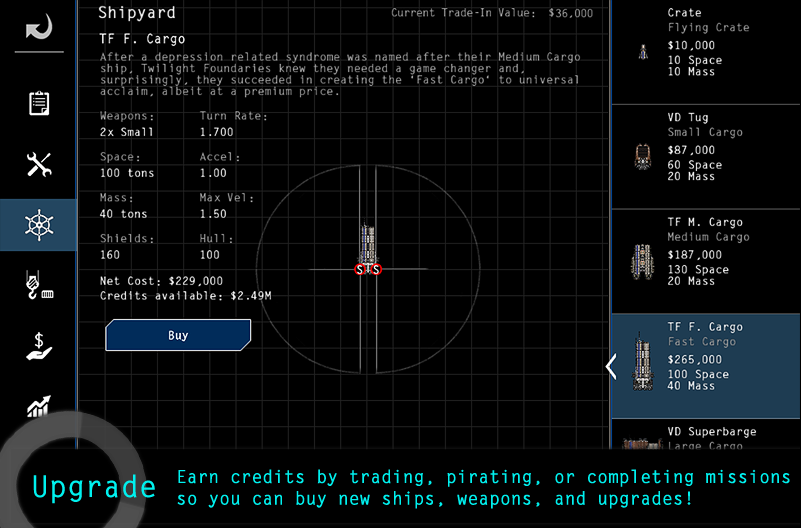Click the right red S weapon hardpoint
This screenshot has width=801, height=528.
point(376,269)
